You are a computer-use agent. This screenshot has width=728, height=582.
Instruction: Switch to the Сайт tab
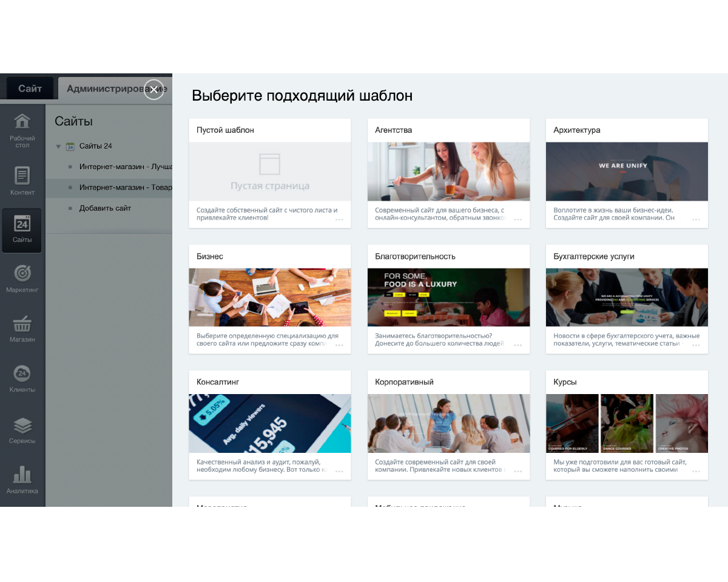coord(30,89)
